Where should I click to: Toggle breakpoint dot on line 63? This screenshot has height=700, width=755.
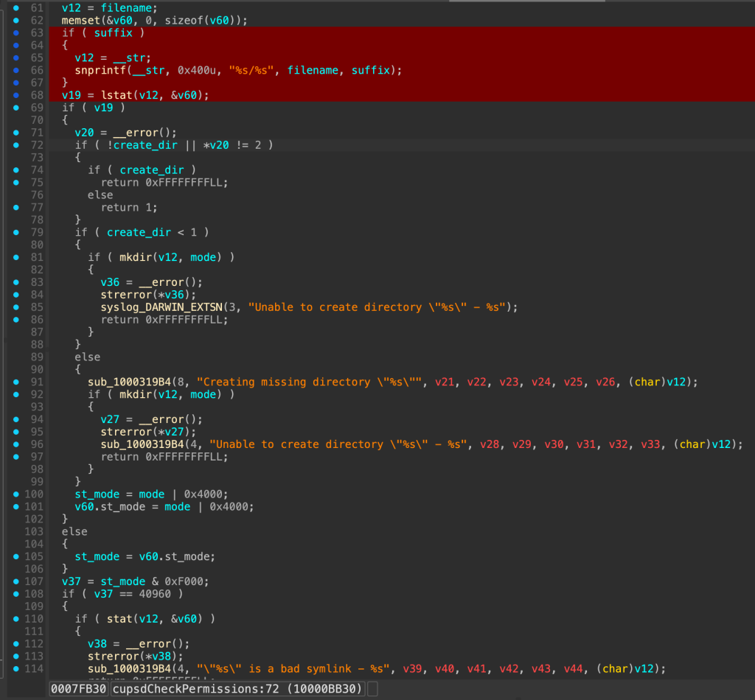(x=16, y=32)
